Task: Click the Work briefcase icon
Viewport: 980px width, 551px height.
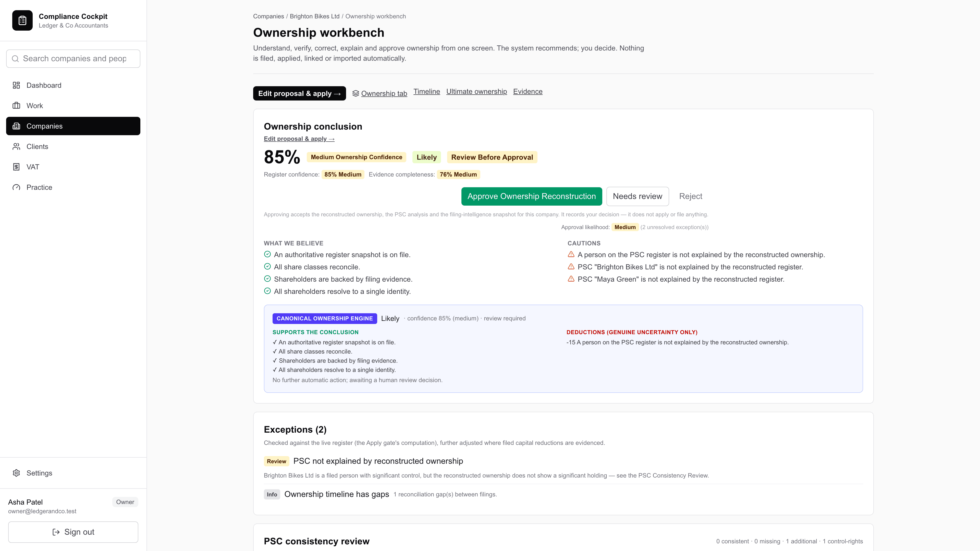Action: click(x=16, y=106)
